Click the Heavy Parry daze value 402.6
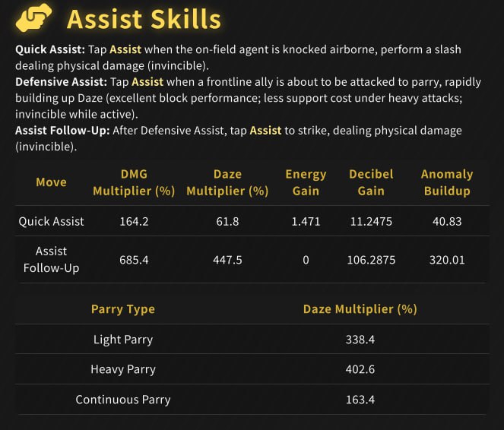This screenshot has height=430, width=504. [360, 369]
